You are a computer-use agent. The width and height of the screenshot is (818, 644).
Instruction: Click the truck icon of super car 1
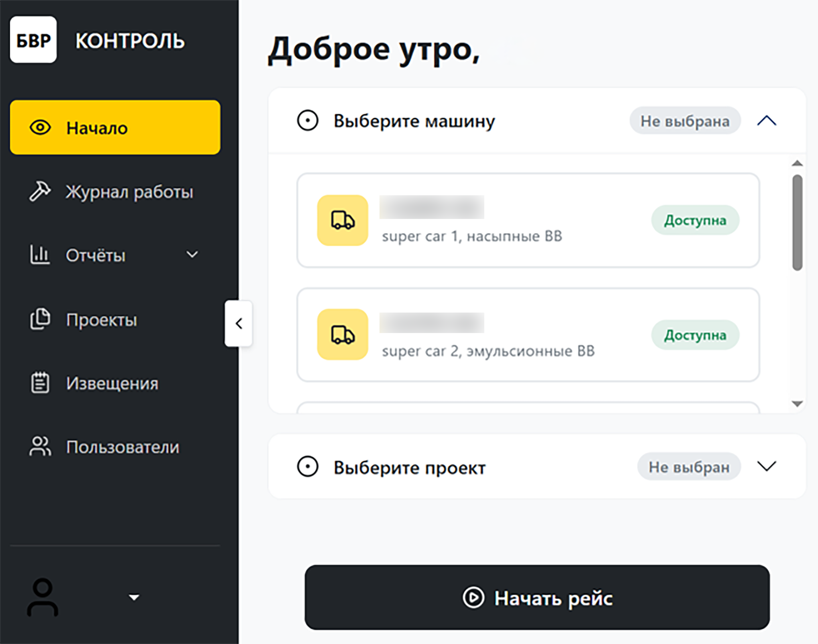[x=343, y=220]
